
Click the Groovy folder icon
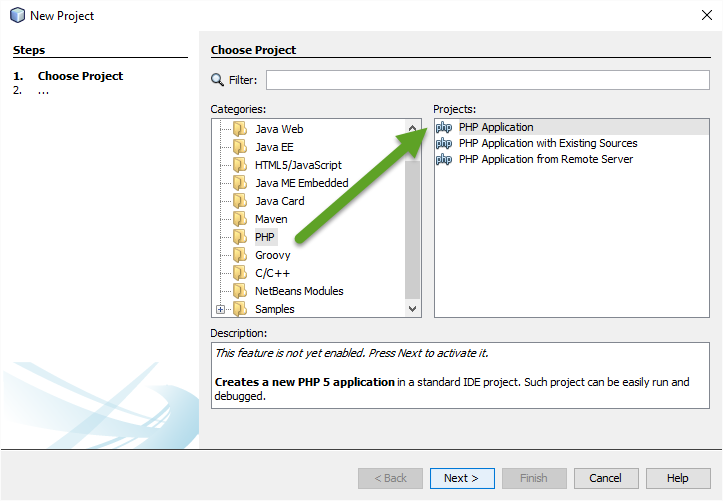click(x=240, y=254)
